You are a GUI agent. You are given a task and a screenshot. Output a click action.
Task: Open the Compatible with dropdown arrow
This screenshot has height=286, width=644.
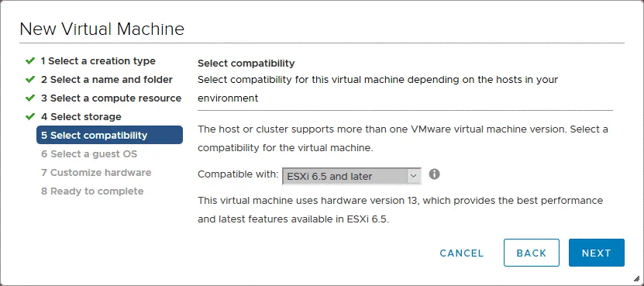(x=413, y=176)
